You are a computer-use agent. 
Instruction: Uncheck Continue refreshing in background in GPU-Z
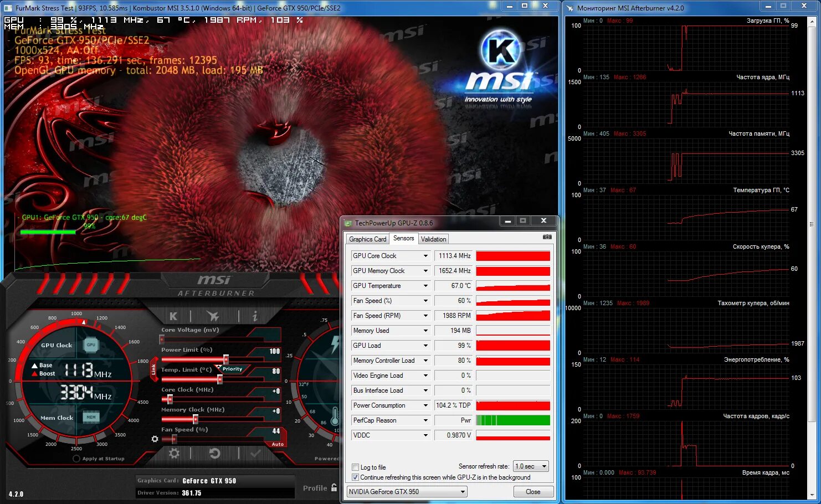click(356, 477)
